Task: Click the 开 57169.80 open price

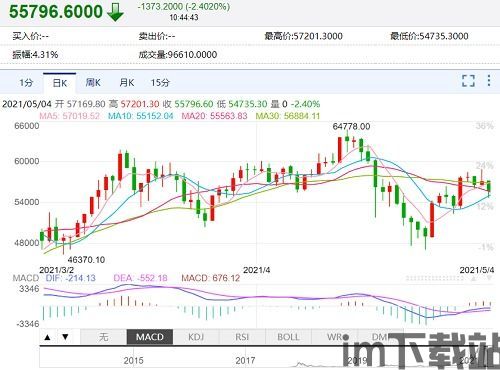Action: 80,104
